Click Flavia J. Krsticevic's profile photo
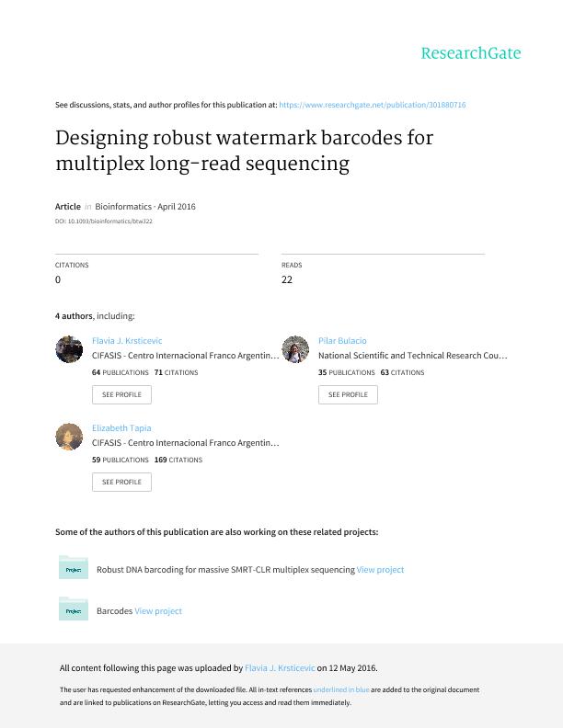The height and width of the screenshot is (728, 563). click(69, 349)
